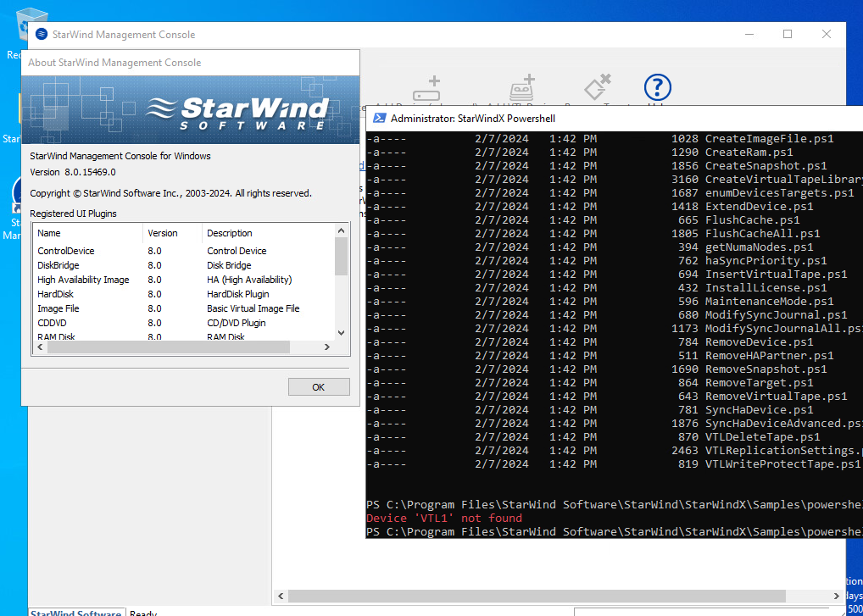Viewport: 863px width, 616px height.
Task: Click enumDevicesTargets.ps1 in PowerShell listing
Action: [779, 193]
